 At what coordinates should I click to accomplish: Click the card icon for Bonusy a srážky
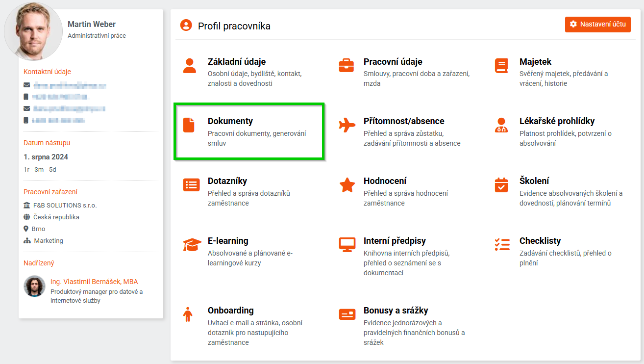pyautogui.click(x=347, y=314)
